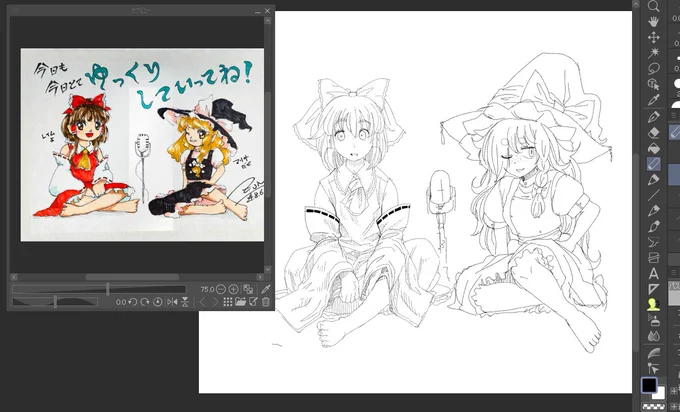Select the yellow 3D figure icon

pyautogui.click(x=654, y=305)
